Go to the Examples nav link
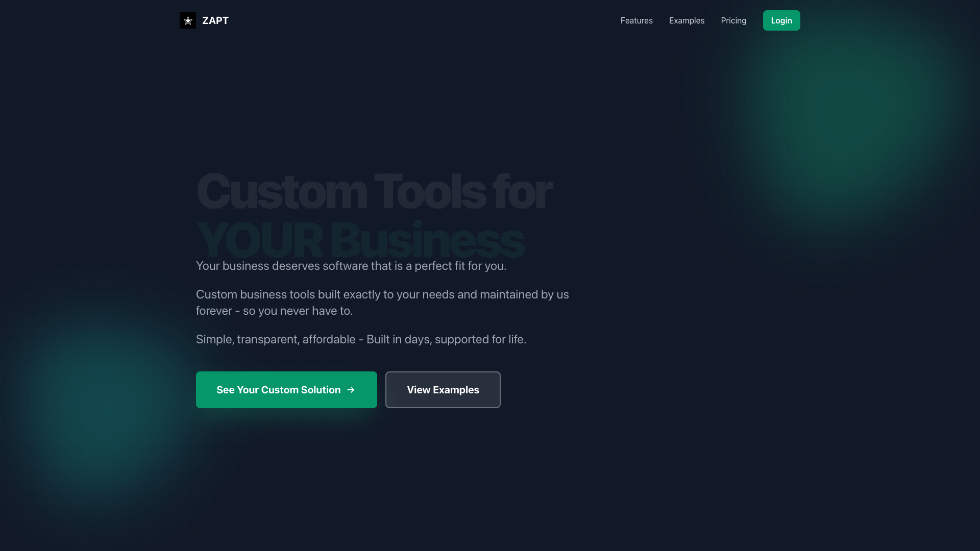This screenshot has width=980, height=551. point(687,20)
